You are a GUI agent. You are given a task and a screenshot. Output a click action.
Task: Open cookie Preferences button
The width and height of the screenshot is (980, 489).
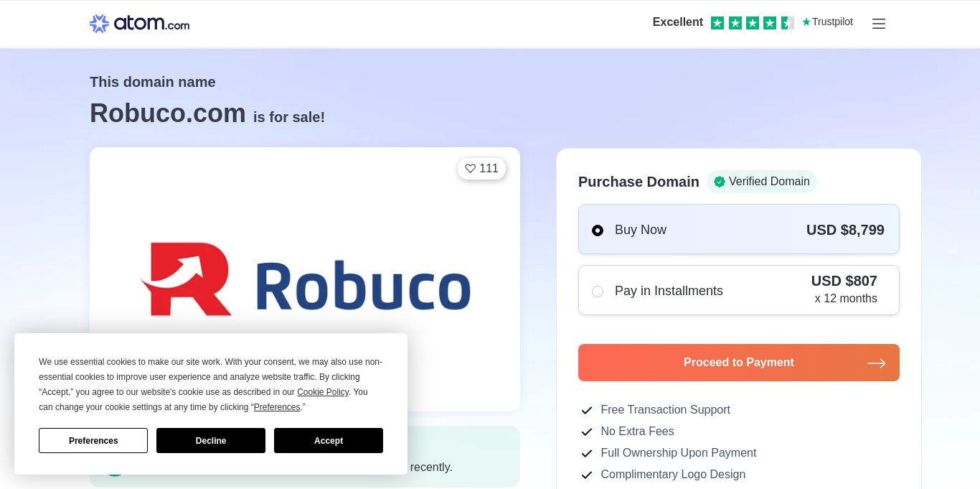(x=93, y=441)
